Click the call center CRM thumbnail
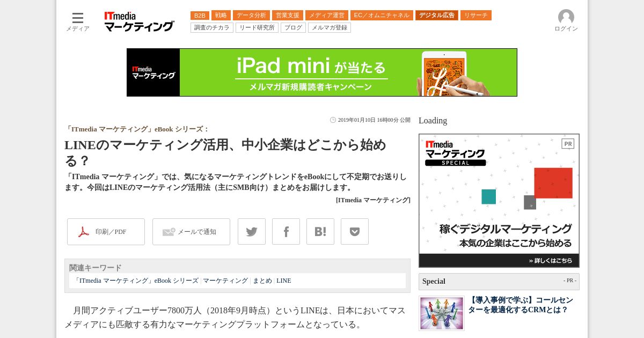Viewport: 644px width, 338px height. pos(442,313)
